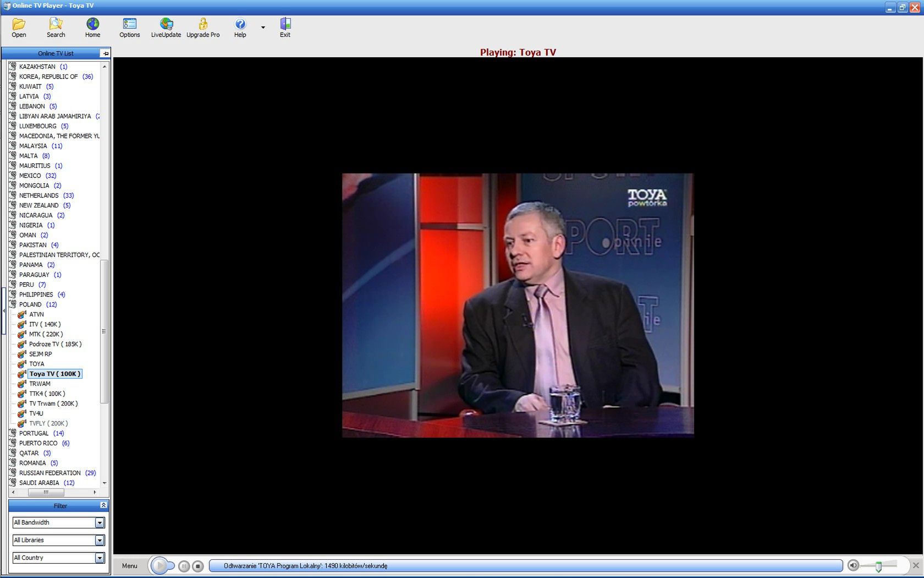Expand the KAZAKHSTAN country node

tap(37, 67)
